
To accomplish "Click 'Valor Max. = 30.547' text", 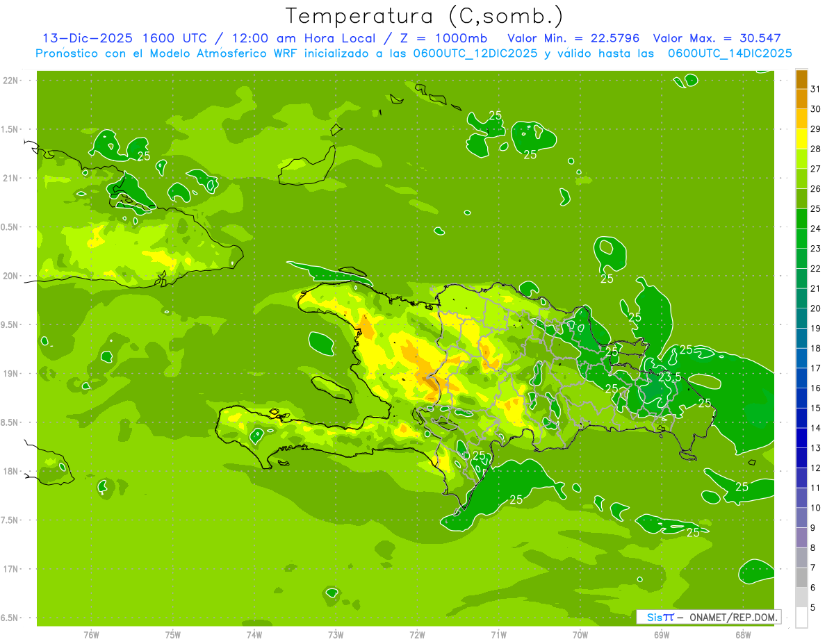I will tap(717, 38).
